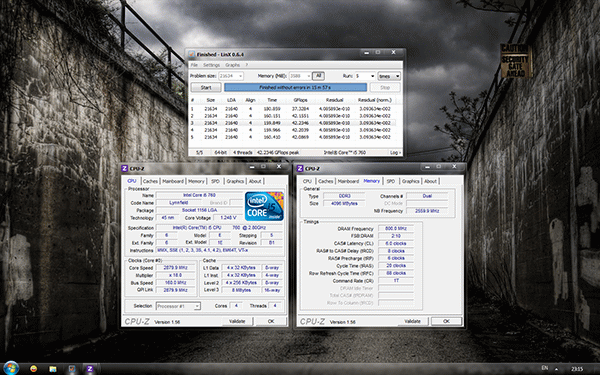Open the About tab in right CPU-Z window
The width and height of the screenshot is (600, 375).
[x=430, y=181]
